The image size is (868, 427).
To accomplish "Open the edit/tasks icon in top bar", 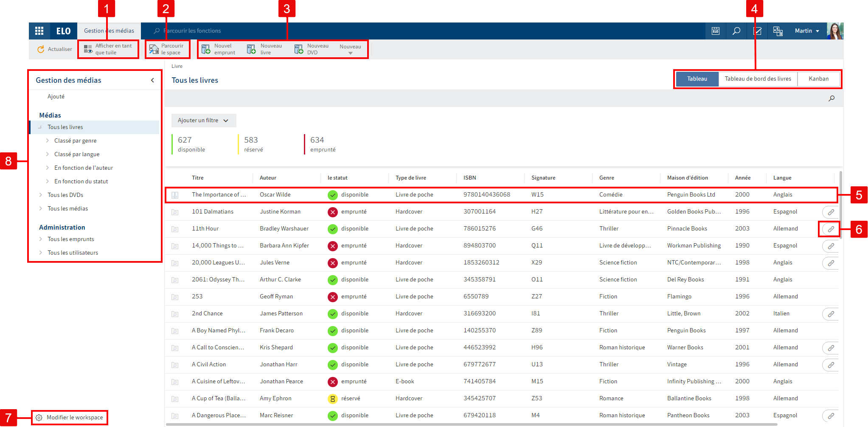I will click(x=757, y=31).
